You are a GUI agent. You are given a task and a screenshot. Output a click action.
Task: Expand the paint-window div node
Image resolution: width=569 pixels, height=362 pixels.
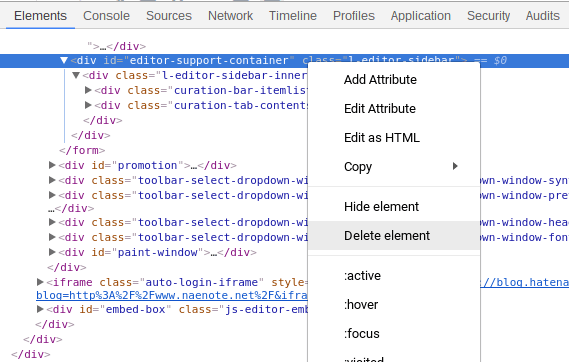click(52, 252)
